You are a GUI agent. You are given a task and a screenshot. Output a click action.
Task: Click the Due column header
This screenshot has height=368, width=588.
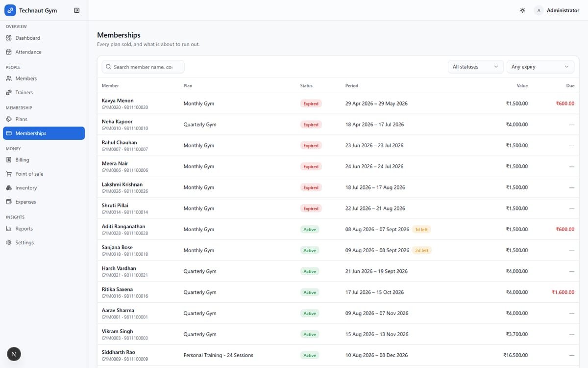pyautogui.click(x=570, y=85)
